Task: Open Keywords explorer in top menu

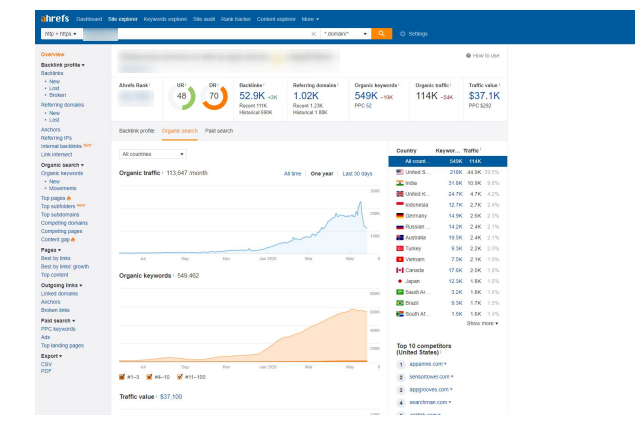Action: (169, 18)
